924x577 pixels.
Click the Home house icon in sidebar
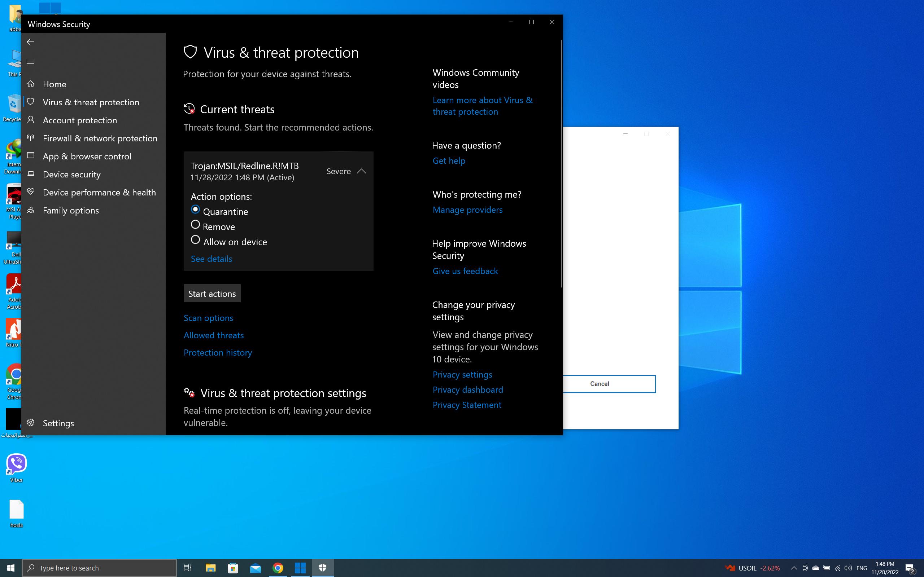coord(31,84)
